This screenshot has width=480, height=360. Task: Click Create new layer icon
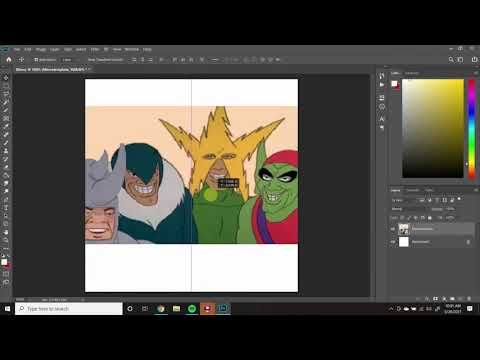click(x=460, y=299)
